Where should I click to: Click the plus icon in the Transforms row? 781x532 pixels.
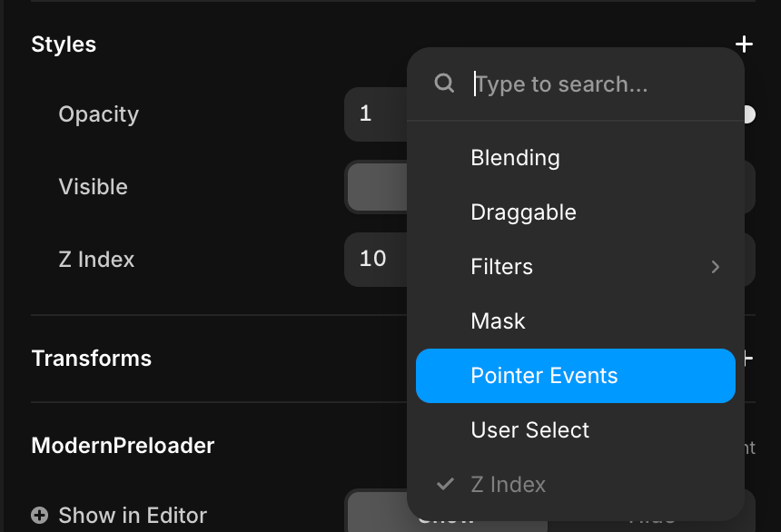(x=746, y=359)
